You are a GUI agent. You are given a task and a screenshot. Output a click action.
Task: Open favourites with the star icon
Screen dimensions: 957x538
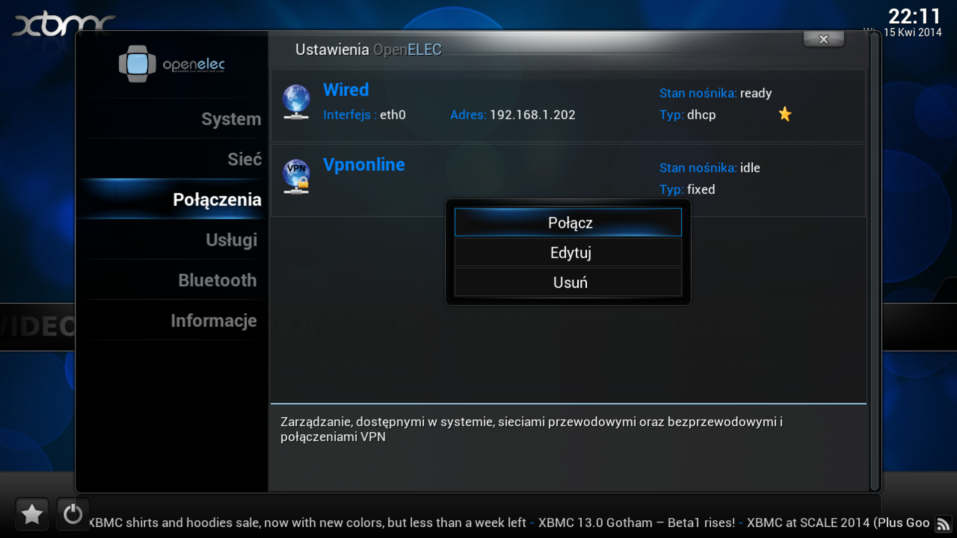[x=32, y=514]
